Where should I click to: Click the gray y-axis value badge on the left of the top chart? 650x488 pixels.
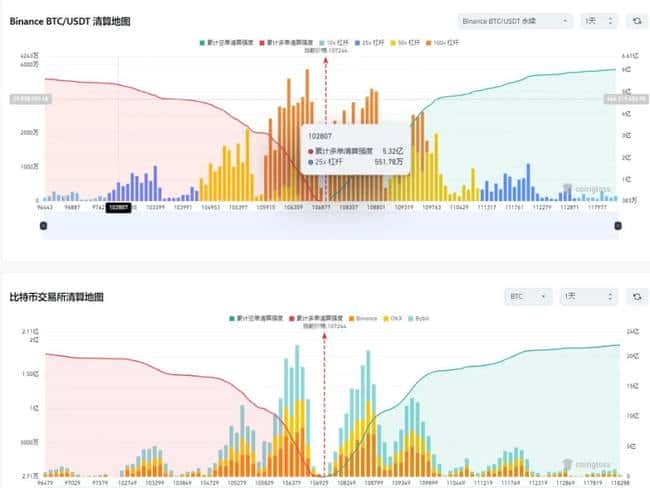pyautogui.click(x=31, y=99)
